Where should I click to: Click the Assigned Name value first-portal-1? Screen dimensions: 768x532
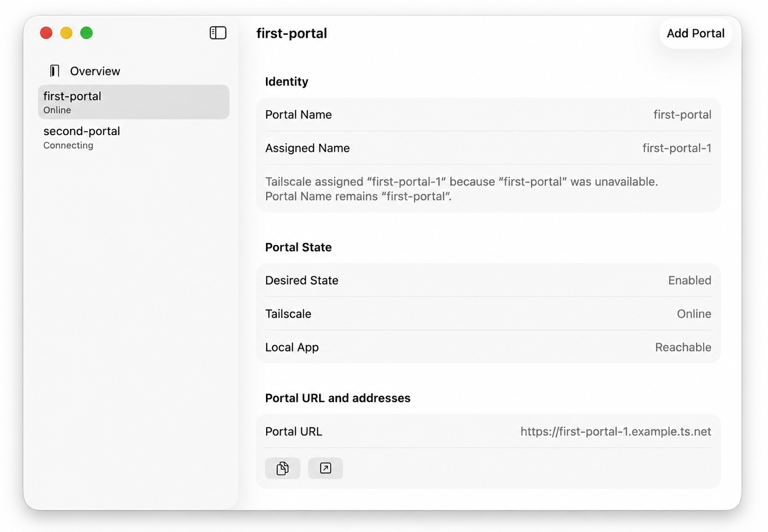coord(677,148)
